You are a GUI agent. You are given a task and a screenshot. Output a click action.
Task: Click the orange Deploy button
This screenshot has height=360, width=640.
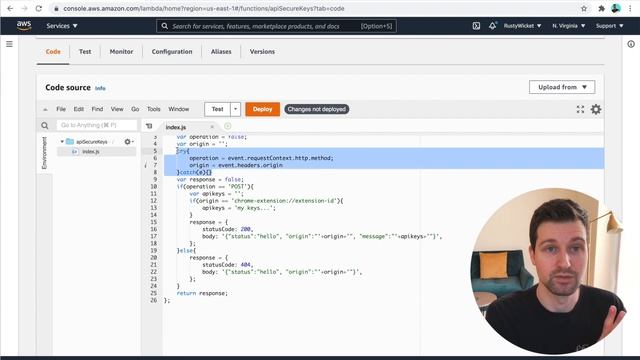click(x=262, y=109)
